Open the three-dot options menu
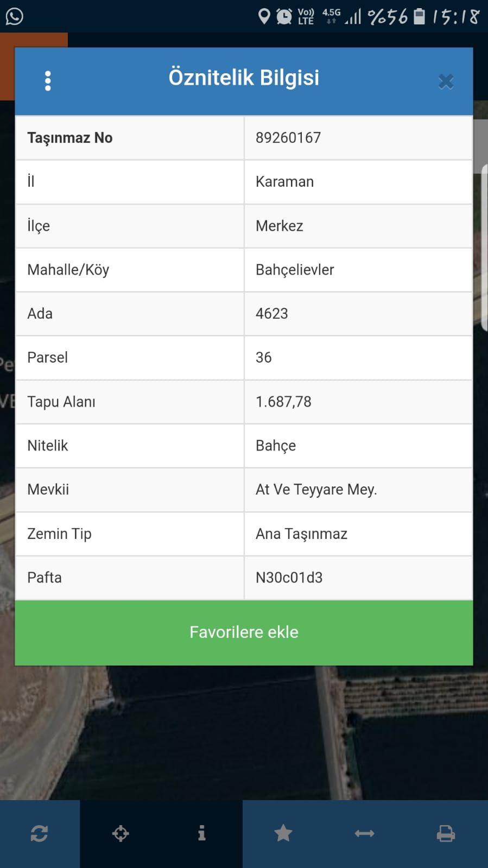The image size is (488, 868). tap(48, 81)
